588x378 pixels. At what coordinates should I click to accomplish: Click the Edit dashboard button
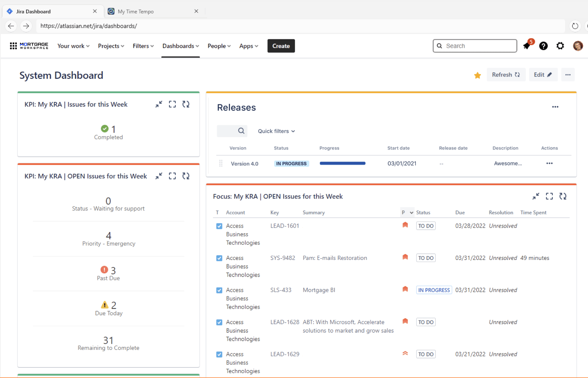[543, 75]
